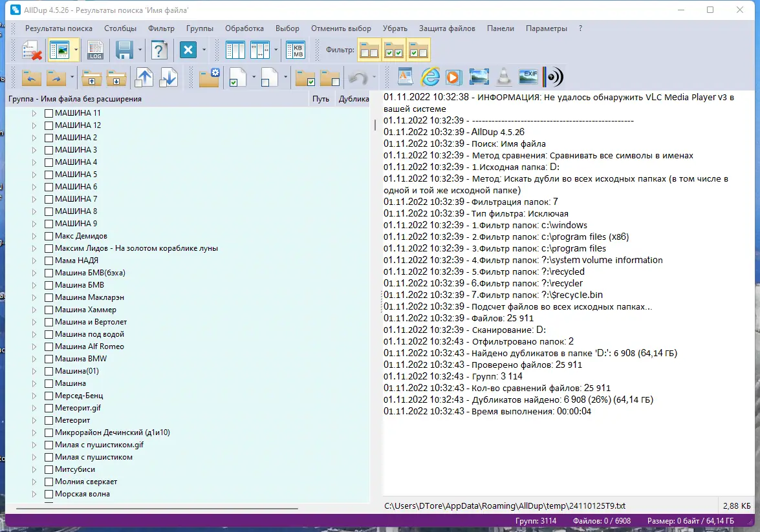Expand the Митсубиси group
This screenshot has height=532, width=760.
(34, 469)
